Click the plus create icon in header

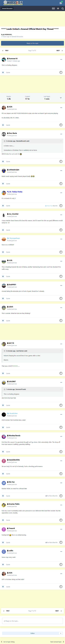[58, 9]
